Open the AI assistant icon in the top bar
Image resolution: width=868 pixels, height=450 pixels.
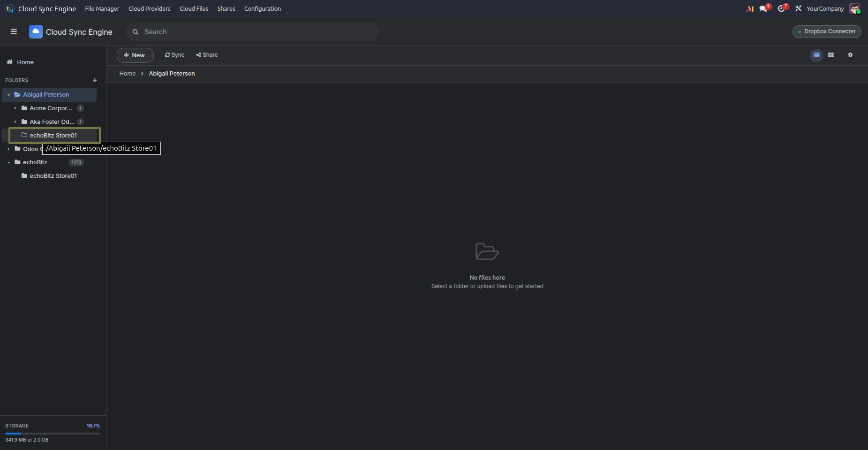[x=750, y=8]
